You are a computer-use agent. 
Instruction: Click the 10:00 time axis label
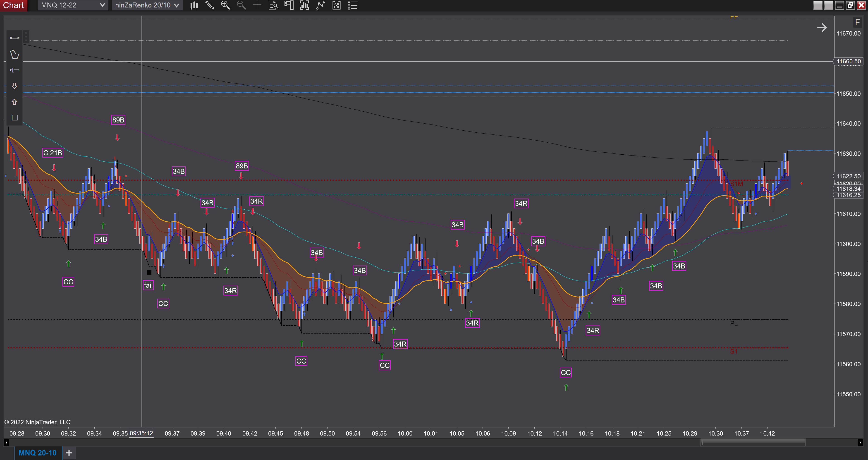[x=405, y=433]
